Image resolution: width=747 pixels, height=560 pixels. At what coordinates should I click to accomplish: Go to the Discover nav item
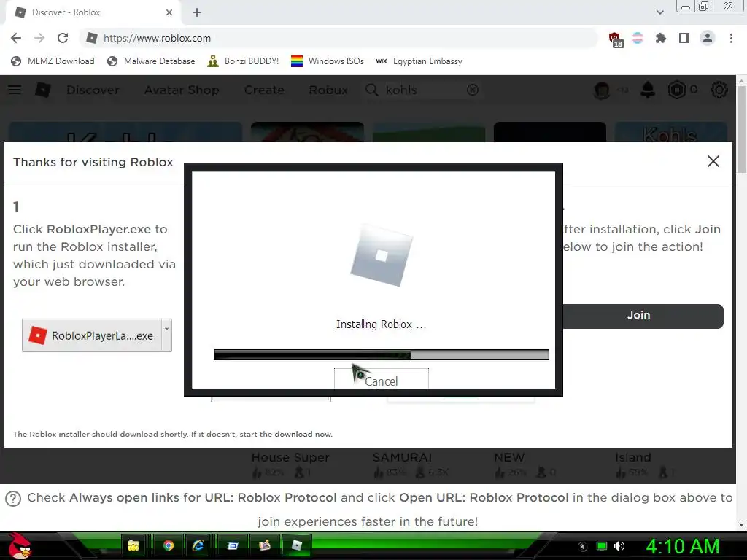point(93,90)
